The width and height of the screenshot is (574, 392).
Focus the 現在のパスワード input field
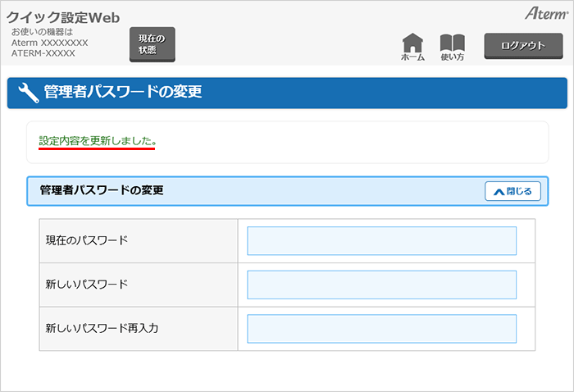point(381,241)
